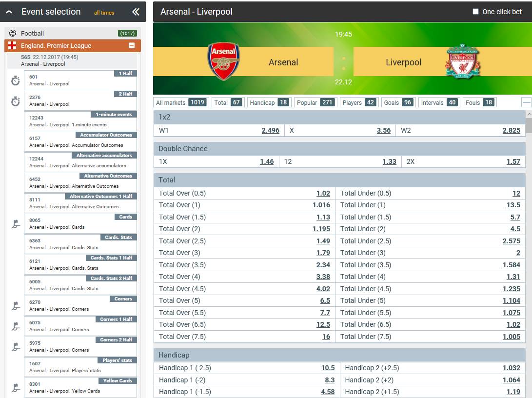The width and height of the screenshot is (532, 398).
Task: Collapse the Total market header
Action: (339, 180)
